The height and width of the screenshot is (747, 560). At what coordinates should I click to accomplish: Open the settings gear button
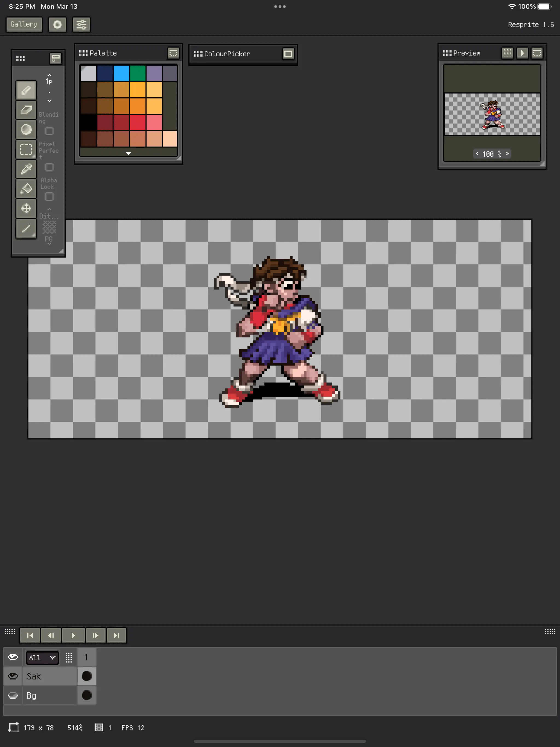[x=57, y=24]
